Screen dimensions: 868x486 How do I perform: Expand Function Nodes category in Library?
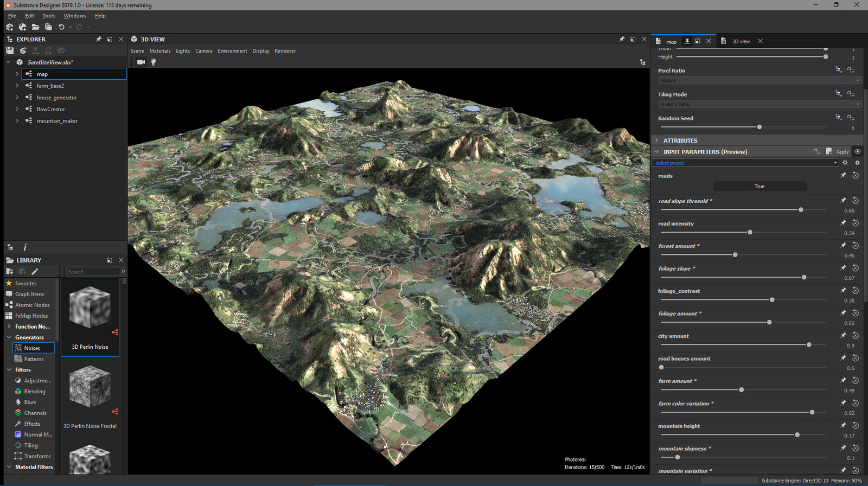9,327
